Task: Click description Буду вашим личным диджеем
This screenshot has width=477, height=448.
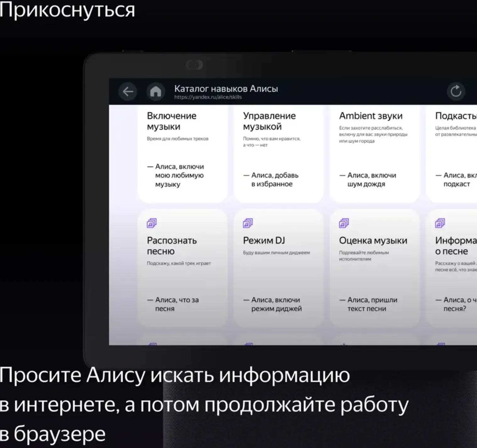Action: pyautogui.click(x=276, y=252)
